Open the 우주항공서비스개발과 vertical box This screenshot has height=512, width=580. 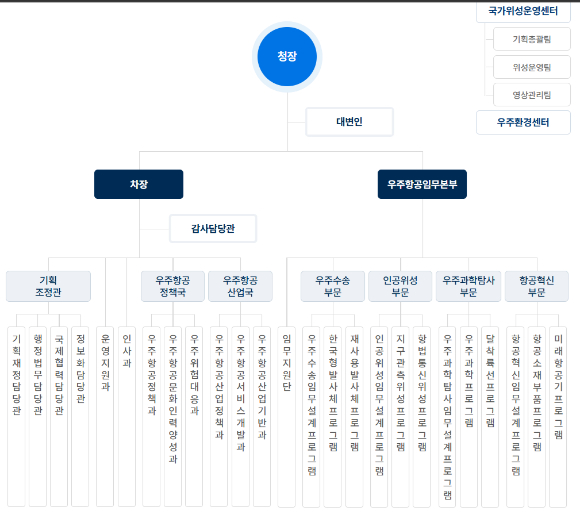240,417
